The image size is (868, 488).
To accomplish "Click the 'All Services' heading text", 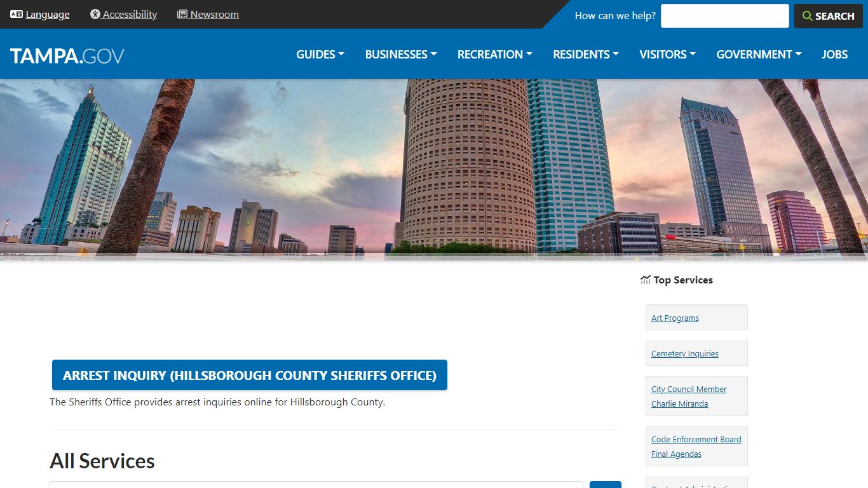I will click(102, 461).
